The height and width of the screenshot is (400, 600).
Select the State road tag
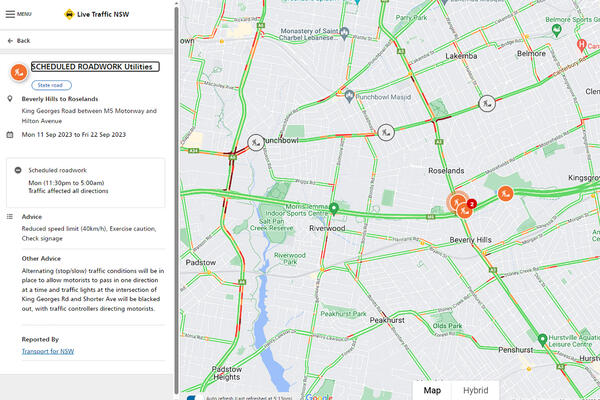(50, 85)
